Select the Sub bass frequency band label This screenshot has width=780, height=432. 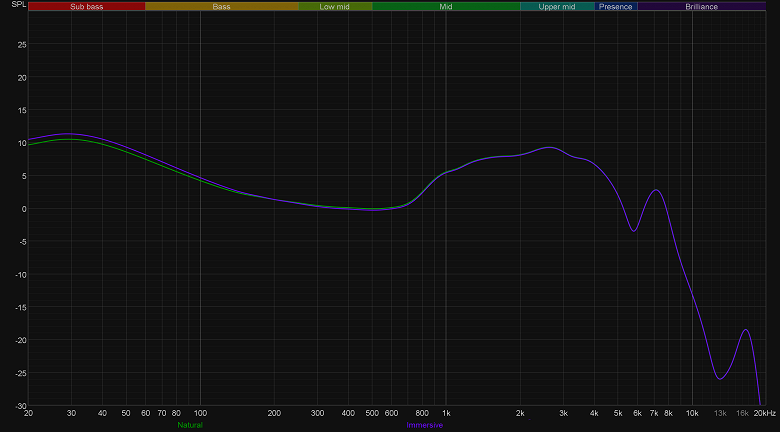point(87,6)
